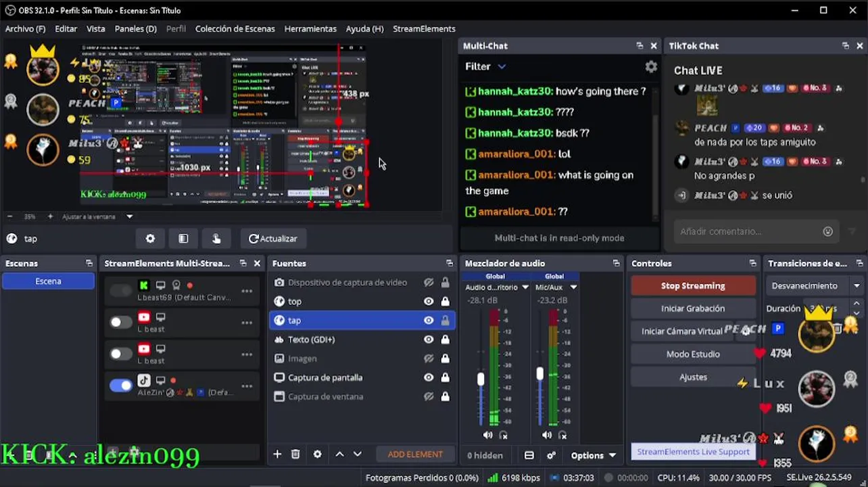Screen dimensions: 868x487
Task: Hide the Texto (GDI+) source
Action: (x=429, y=339)
